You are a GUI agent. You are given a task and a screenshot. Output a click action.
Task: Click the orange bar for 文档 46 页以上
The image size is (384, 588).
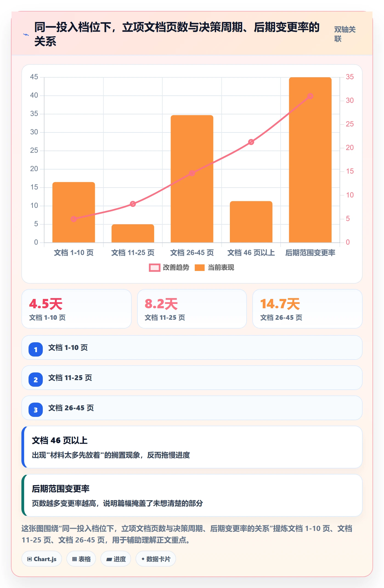pyautogui.click(x=251, y=222)
